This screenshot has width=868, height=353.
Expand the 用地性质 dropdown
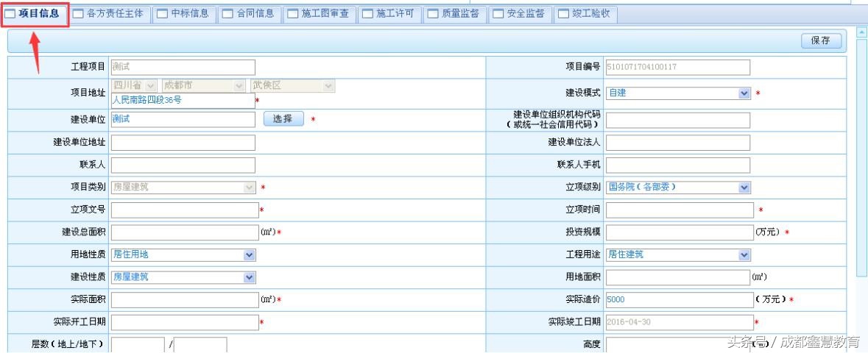[x=183, y=255]
